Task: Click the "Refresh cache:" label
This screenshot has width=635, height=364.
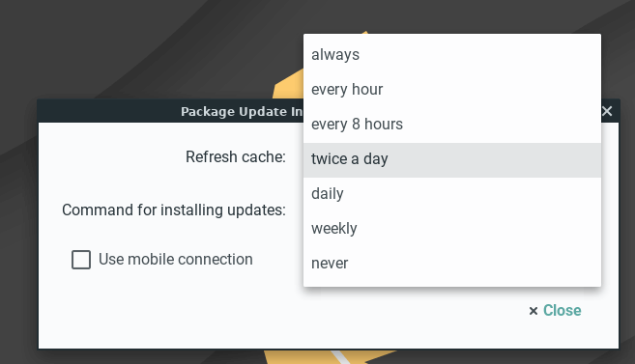Action: click(x=236, y=157)
